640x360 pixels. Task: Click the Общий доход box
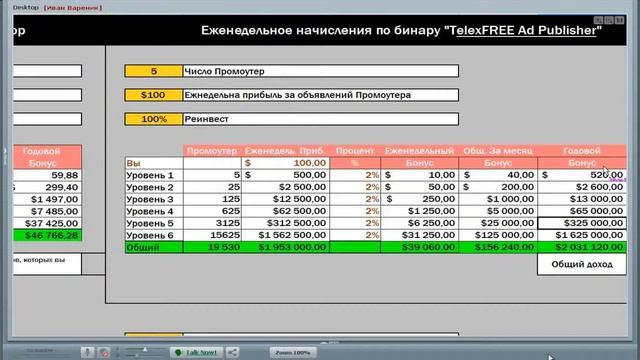[582, 264]
